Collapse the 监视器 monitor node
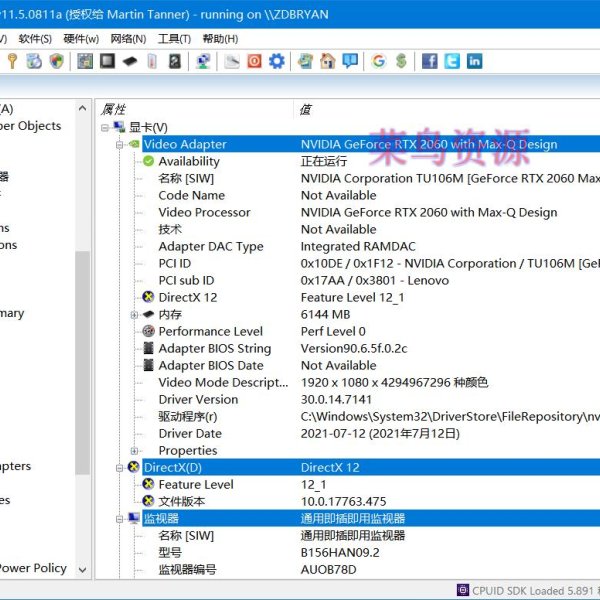Viewport: 600px width, 600px height. pyautogui.click(x=119, y=519)
